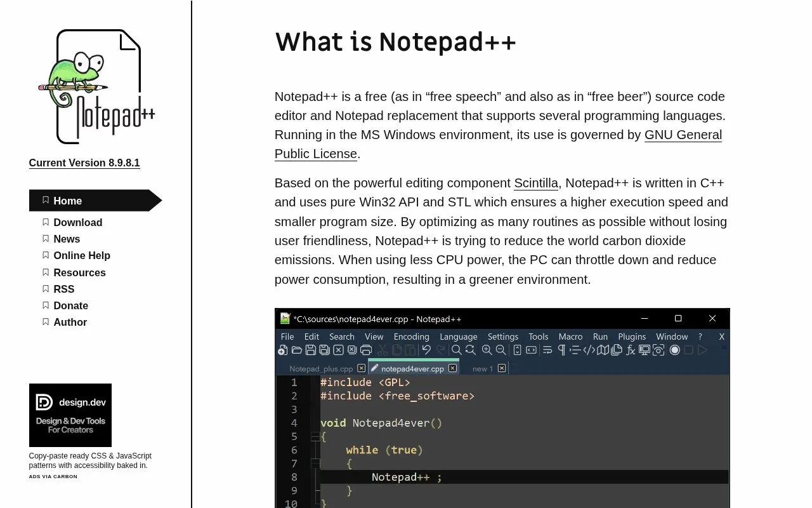The image size is (812, 508).
Task: Switch to the new 1 tab
Action: coord(483,368)
